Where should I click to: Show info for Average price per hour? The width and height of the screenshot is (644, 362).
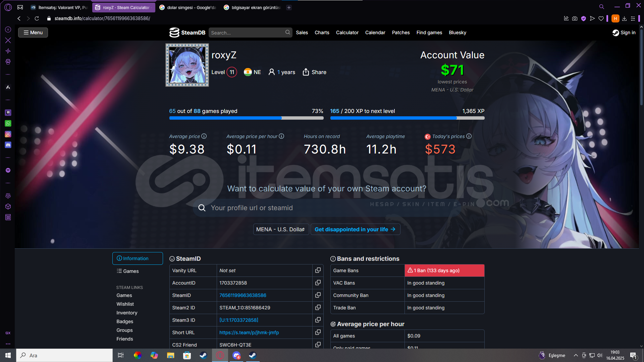pos(281,136)
